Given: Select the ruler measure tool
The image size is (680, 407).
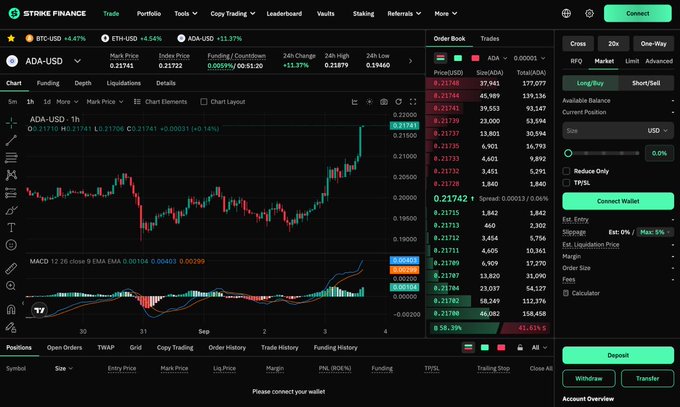Looking at the screenshot, I should (x=11, y=269).
